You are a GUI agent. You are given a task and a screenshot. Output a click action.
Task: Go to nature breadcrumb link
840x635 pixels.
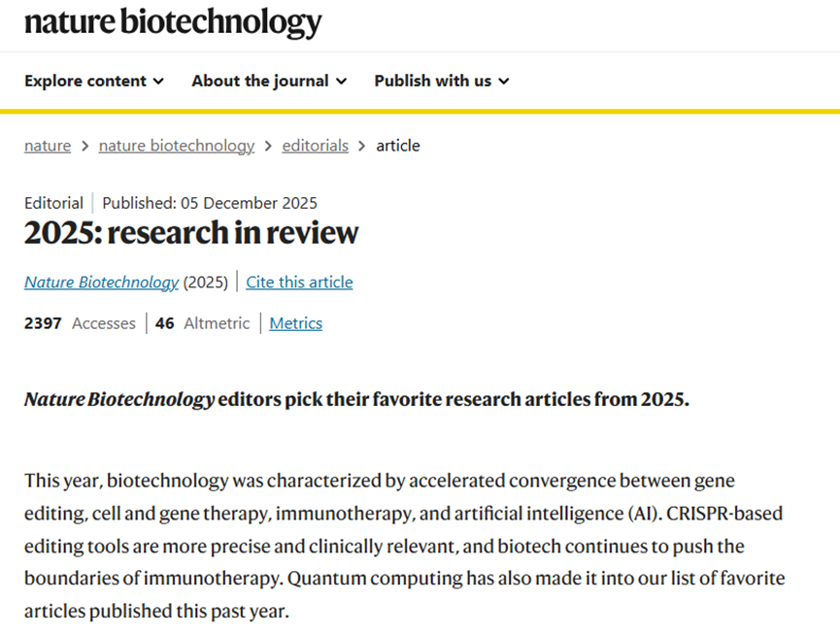coord(48,146)
